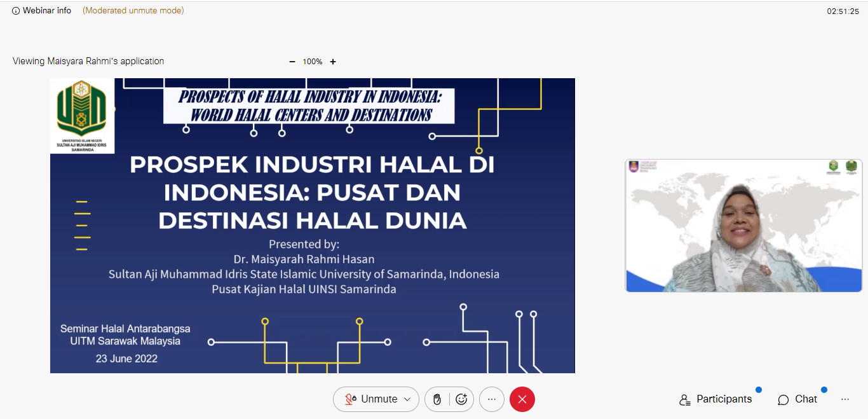
Task: Open audio options arrow beside Unmute
Action: pyautogui.click(x=408, y=399)
